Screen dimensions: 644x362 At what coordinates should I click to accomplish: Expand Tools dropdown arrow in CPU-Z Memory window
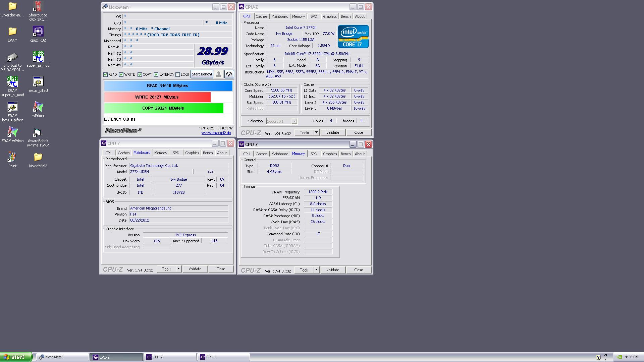click(316, 270)
